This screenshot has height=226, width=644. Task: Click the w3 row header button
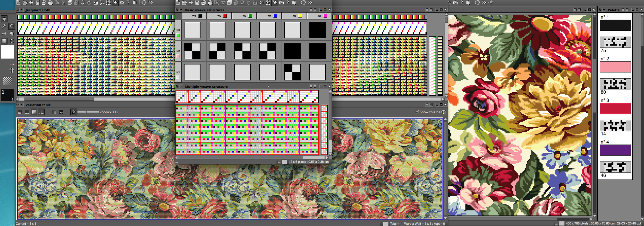click(x=178, y=30)
